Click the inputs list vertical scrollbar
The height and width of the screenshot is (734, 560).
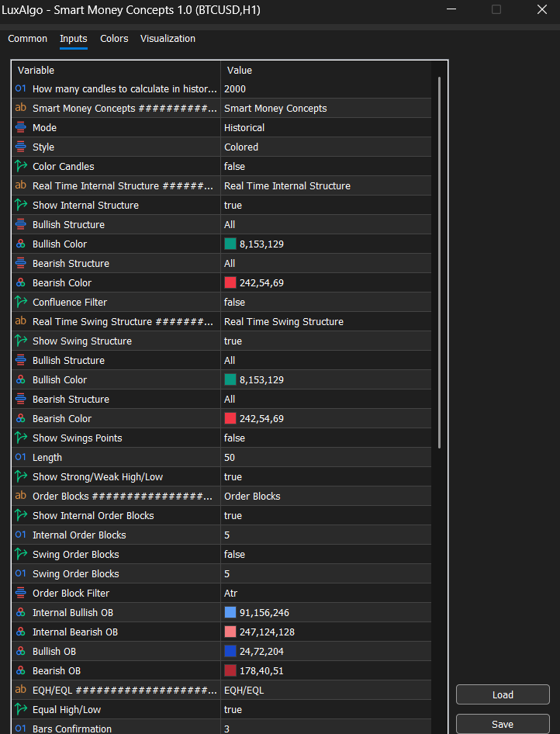point(439,262)
